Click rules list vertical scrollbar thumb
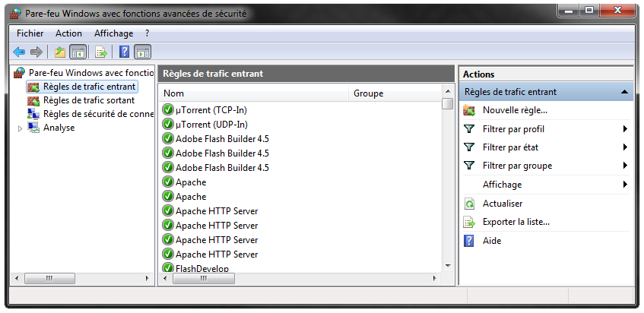644x313 pixels. [x=447, y=103]
